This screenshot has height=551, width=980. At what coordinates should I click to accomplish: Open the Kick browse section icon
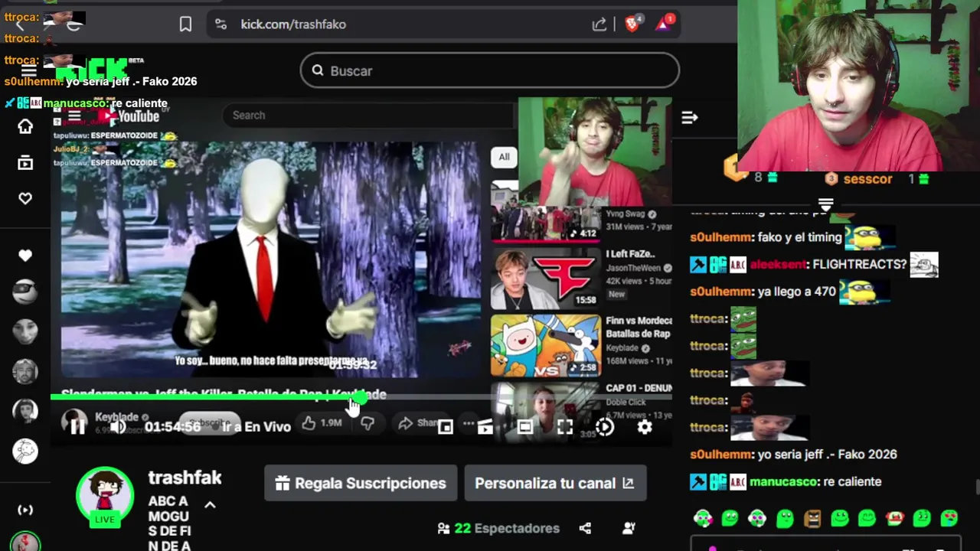25,162
